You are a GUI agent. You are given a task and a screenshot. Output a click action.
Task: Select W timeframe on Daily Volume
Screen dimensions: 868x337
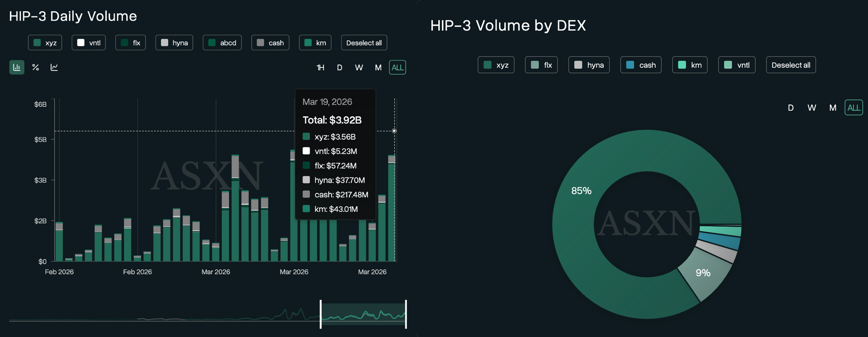point(359,67)
